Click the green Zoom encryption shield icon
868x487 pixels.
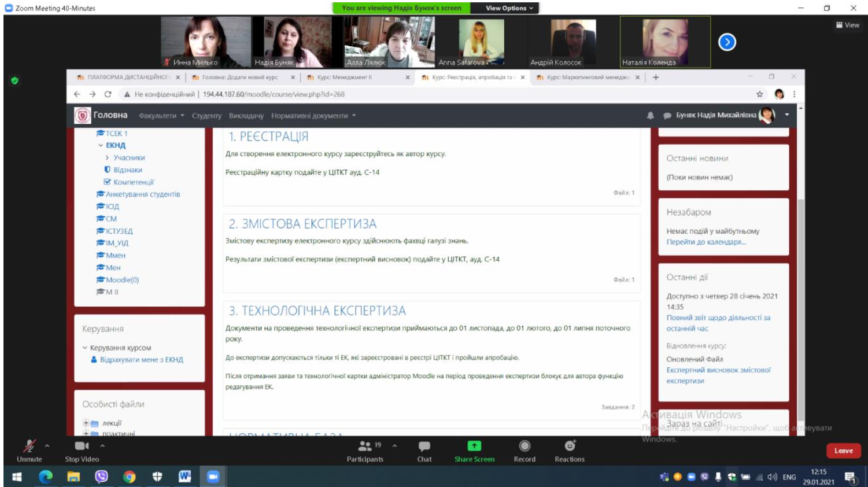(15, 80)
